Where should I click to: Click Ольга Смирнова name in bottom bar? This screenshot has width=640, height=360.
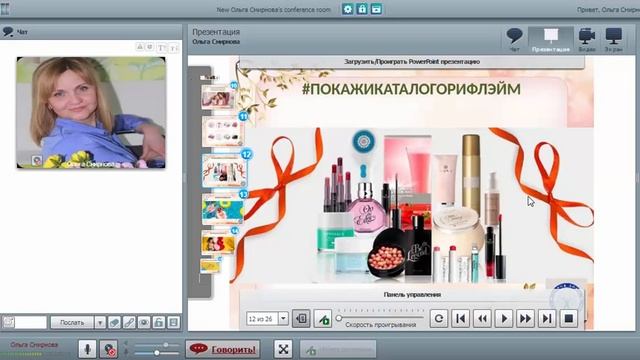(34, 344)
